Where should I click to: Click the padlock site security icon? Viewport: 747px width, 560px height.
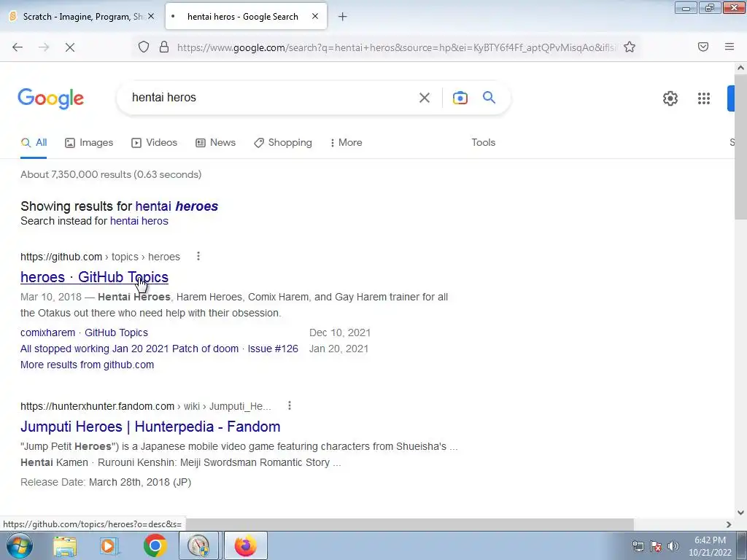pos(164,47)
